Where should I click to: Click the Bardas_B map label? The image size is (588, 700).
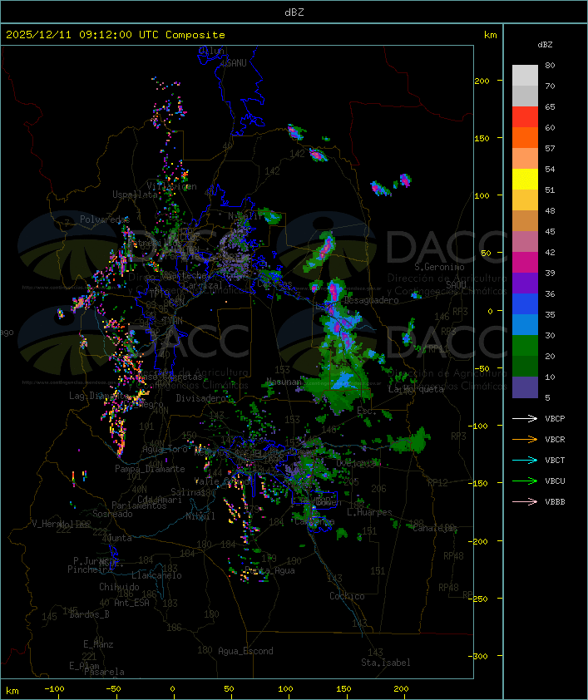pyautogui.click(x=89, y=614)
